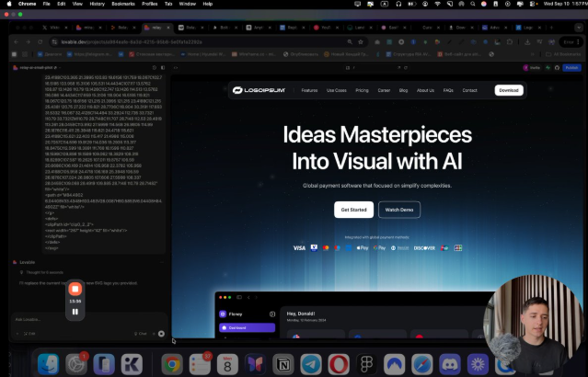Toggle the Lovable sidebar panel icon
588x377 pixels.
(163, 68)
